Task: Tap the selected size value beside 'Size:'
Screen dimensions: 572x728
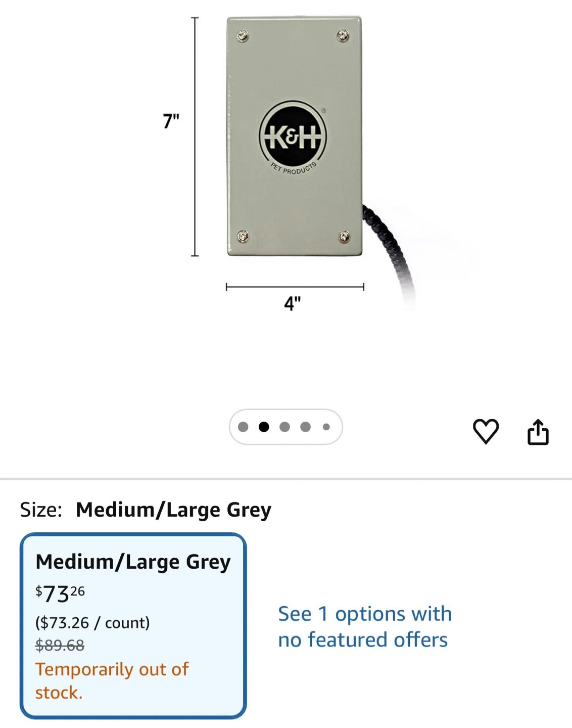Action: pyautogui.click(x=173, y=510)
